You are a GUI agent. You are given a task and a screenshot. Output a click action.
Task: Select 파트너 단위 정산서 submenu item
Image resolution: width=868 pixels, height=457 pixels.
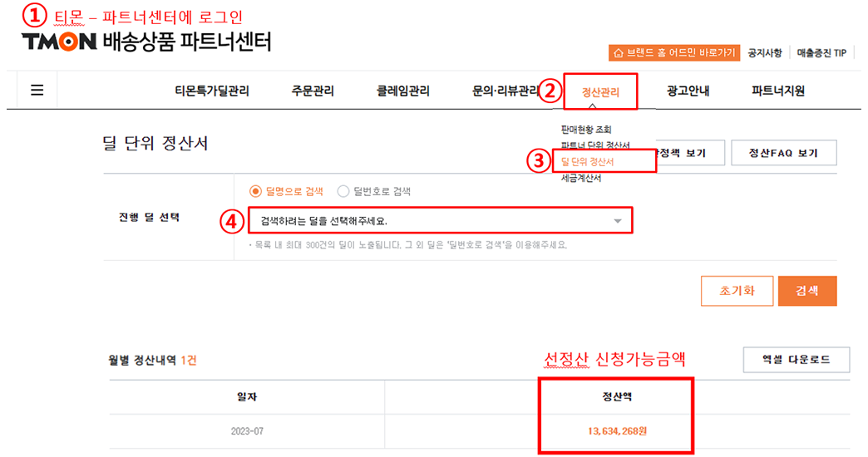tap(595, 145)
